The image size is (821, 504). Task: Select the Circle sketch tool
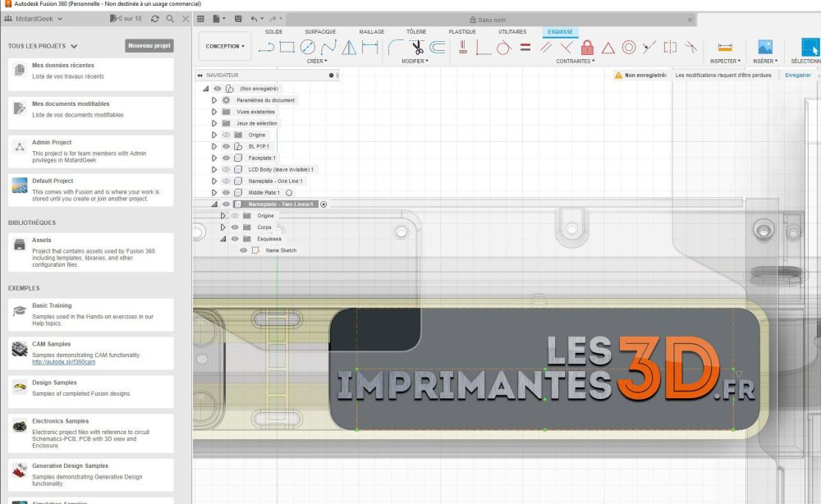tap(307, 48)
